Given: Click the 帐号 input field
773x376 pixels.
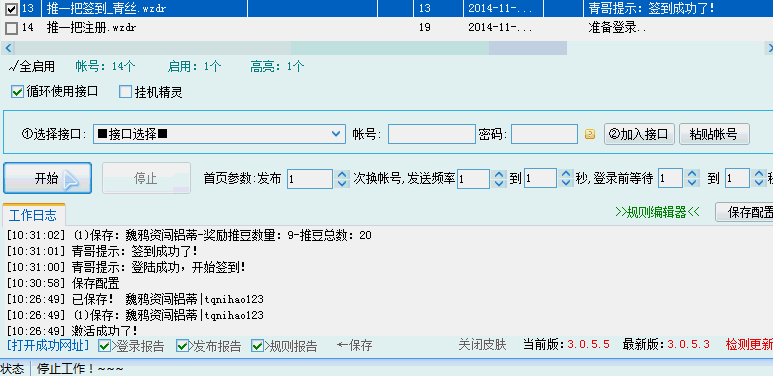Looking at the screenshot, I should pos(432,134).
